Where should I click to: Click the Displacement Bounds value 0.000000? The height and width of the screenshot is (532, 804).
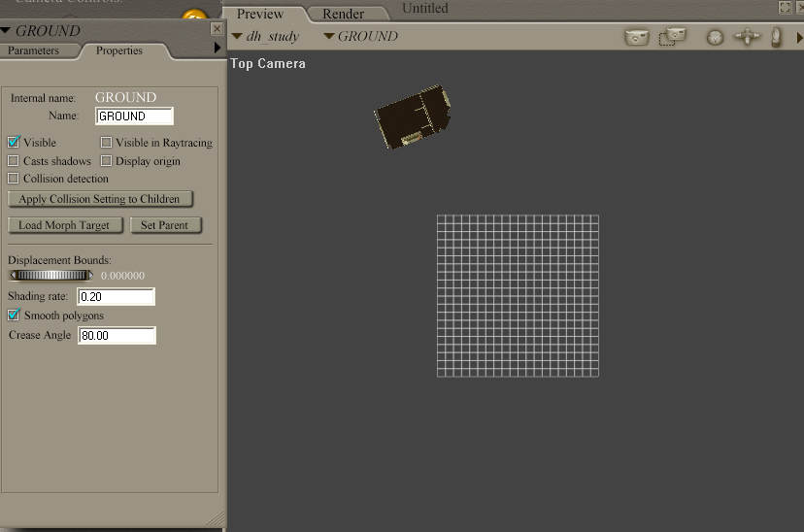(x=122, y=276)
